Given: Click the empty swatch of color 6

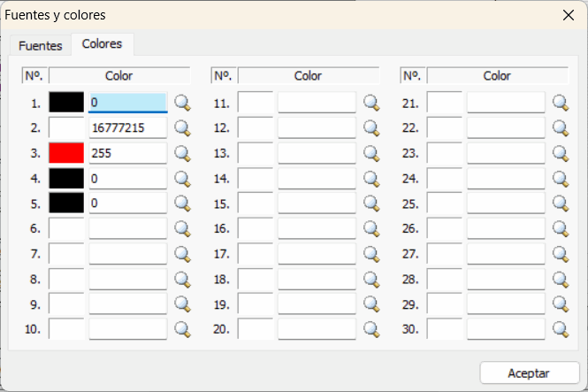Looking at the screenshot, I should pyautogui.click(x=66, y=228).
